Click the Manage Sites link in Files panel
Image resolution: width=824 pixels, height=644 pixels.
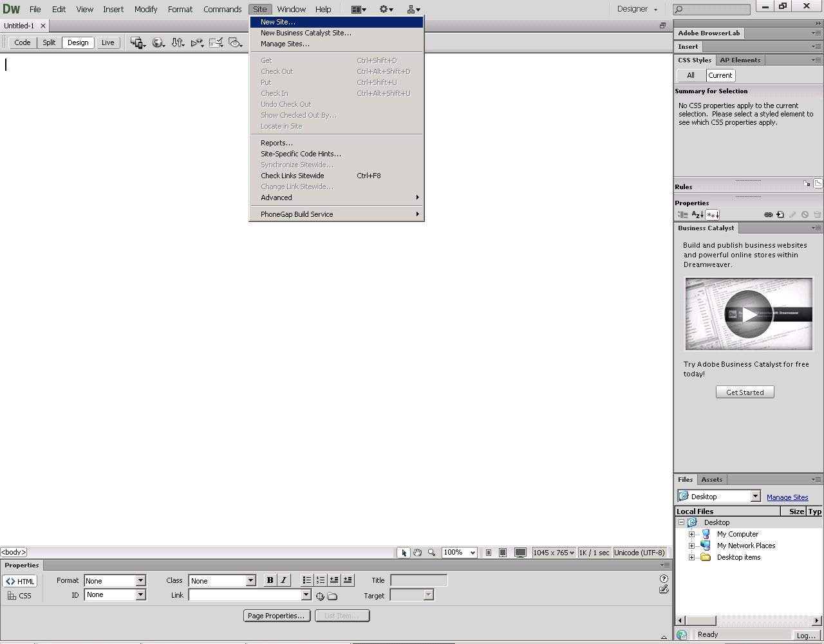(x=787, y=497)
